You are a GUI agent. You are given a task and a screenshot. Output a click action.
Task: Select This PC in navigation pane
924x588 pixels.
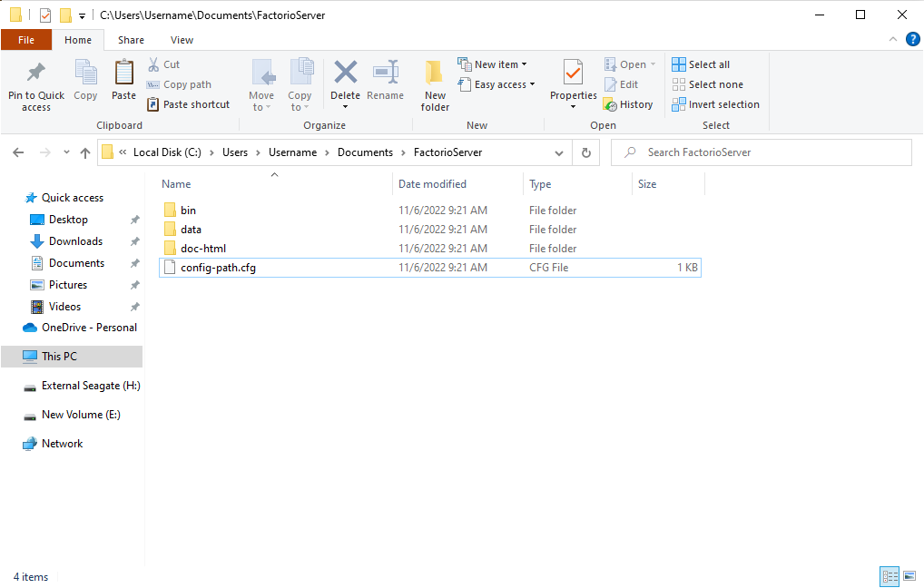coord(72,357)
